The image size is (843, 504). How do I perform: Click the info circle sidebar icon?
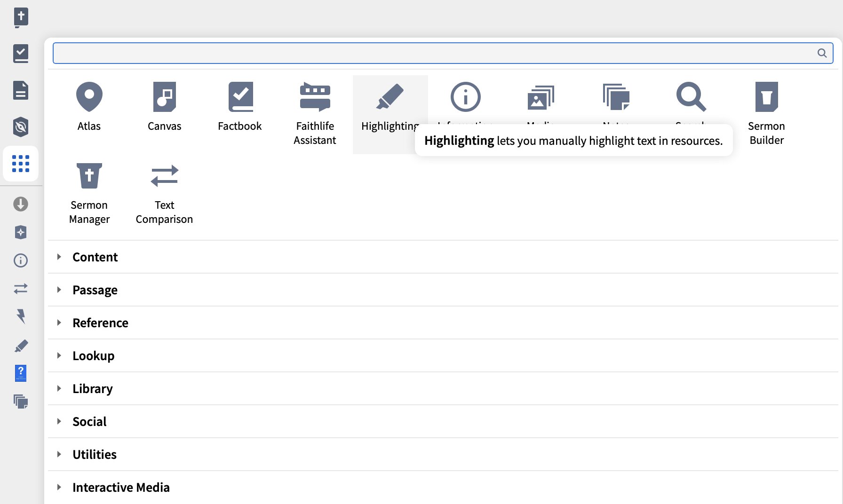[x=21, y=260]
